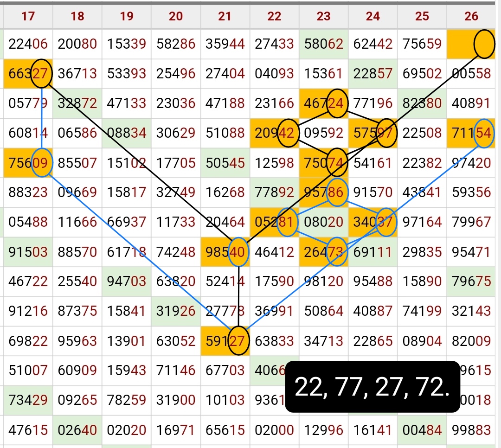The image size is (501, 448).
Task: Tap the highlighted cell 46724
Action: (324, 103)
